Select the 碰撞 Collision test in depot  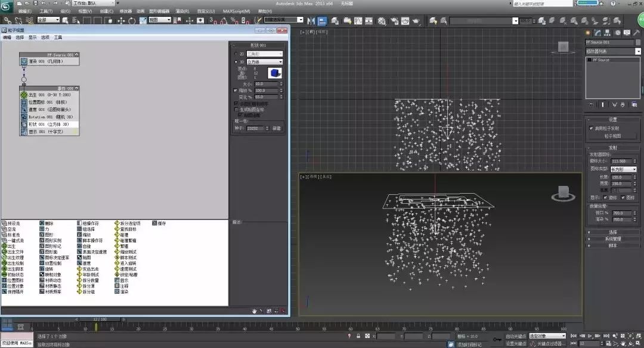(x=121, y=235)
